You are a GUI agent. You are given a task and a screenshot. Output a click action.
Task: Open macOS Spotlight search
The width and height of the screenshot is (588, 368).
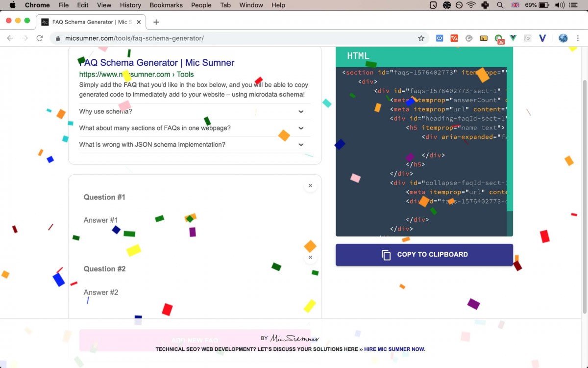click(x=500, y=5)
